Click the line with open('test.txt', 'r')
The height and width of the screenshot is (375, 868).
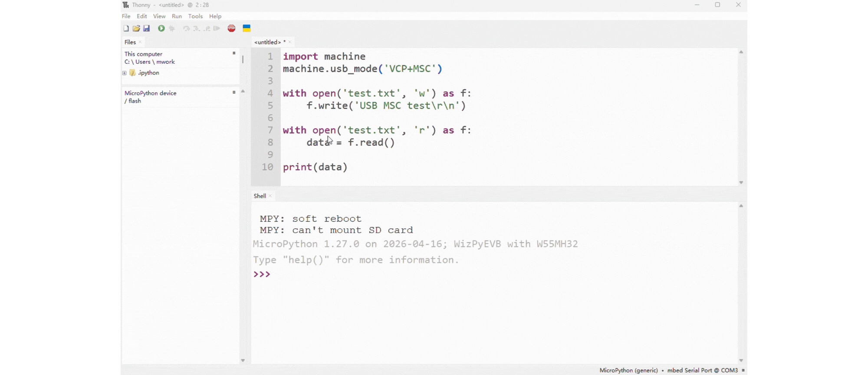(x=377, y=130)
